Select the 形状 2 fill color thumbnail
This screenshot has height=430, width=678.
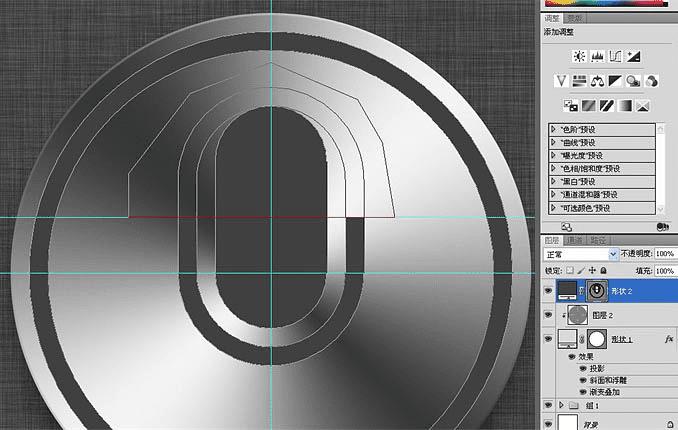pos(567,290)
